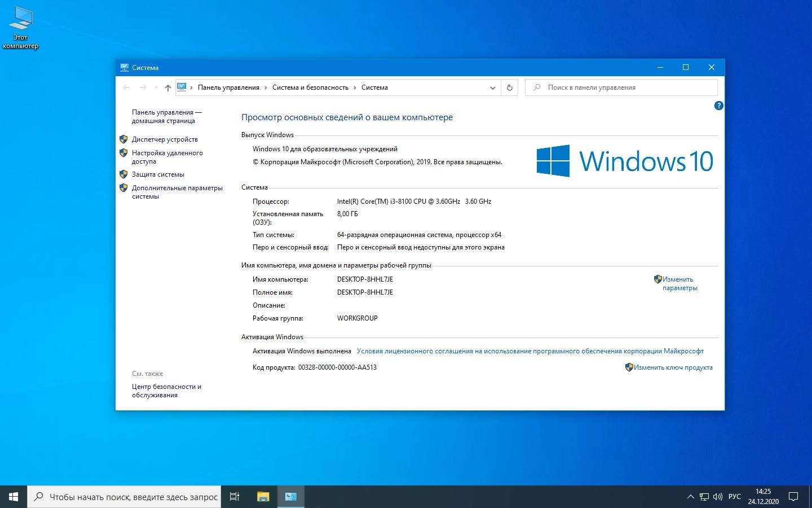Click the Система taskbar button
812x508 pixels.
291,497
